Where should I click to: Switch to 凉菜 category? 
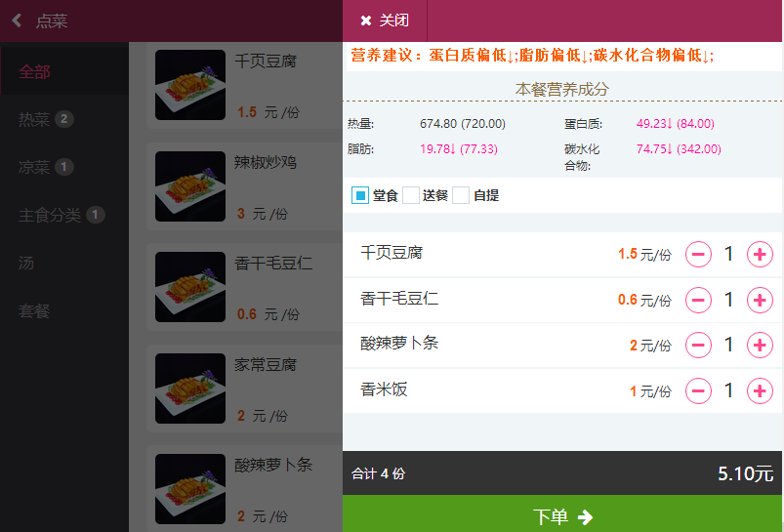[x=35, y=168]
